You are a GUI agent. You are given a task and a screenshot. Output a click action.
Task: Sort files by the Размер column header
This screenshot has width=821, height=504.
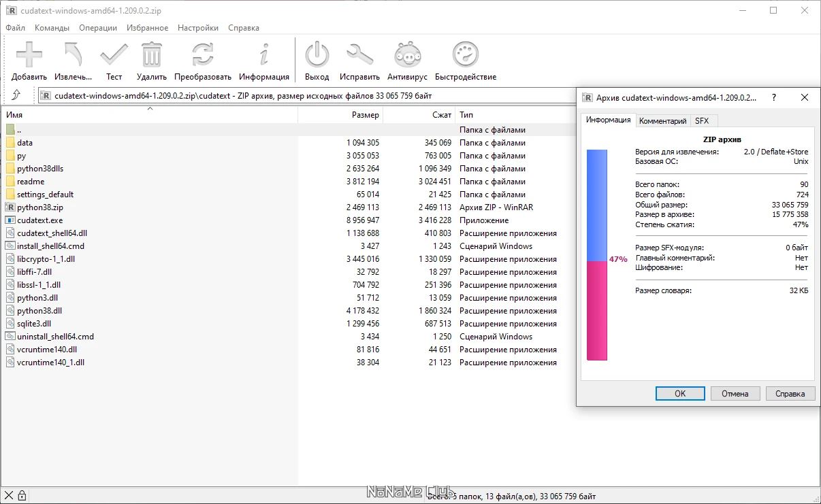click(365, 115)
